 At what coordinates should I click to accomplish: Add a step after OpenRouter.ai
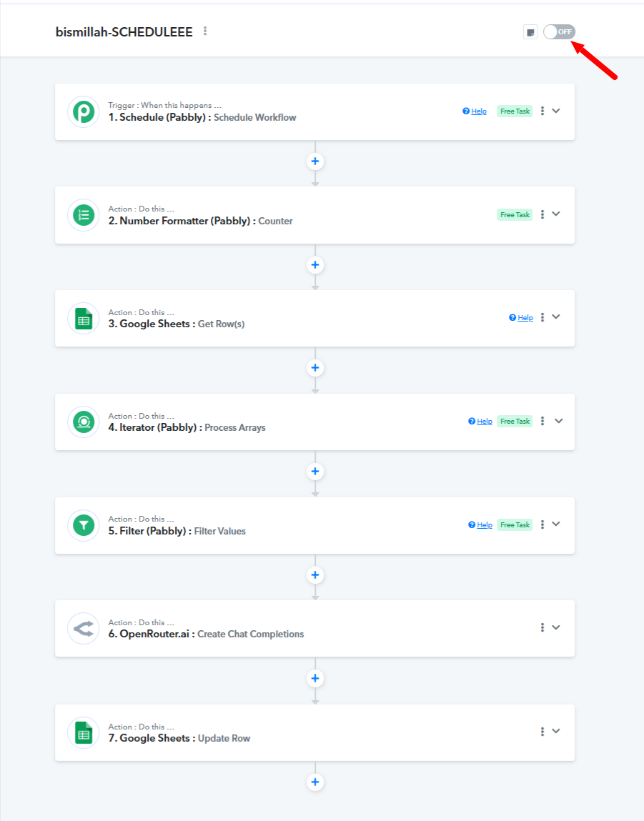315,679
